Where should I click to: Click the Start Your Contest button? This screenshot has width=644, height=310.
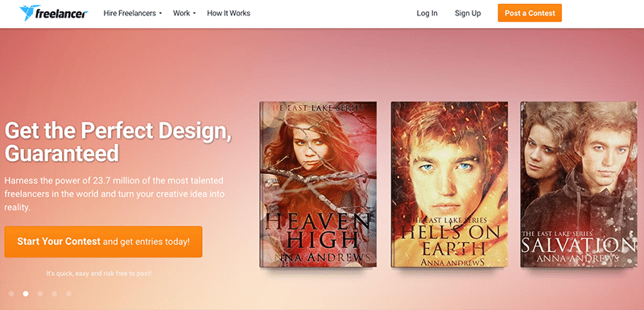[104, 242]
